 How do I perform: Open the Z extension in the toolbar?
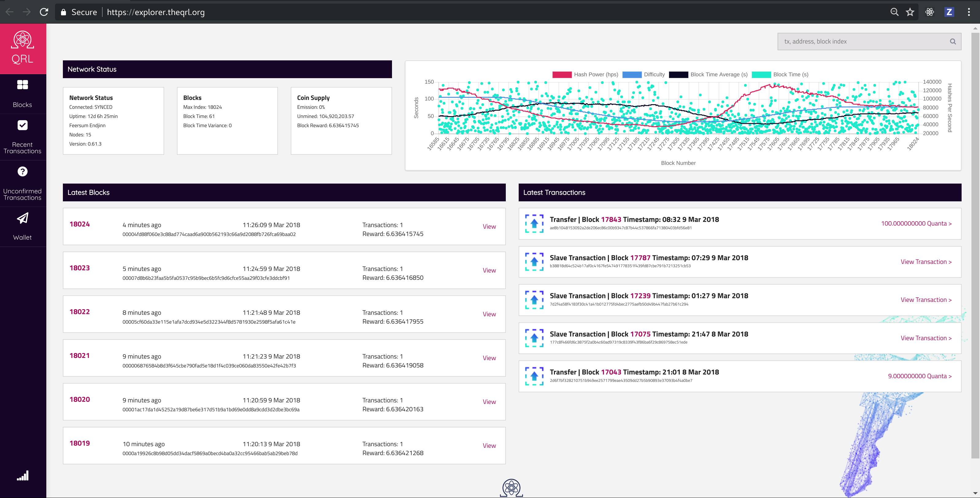[949, 12]
